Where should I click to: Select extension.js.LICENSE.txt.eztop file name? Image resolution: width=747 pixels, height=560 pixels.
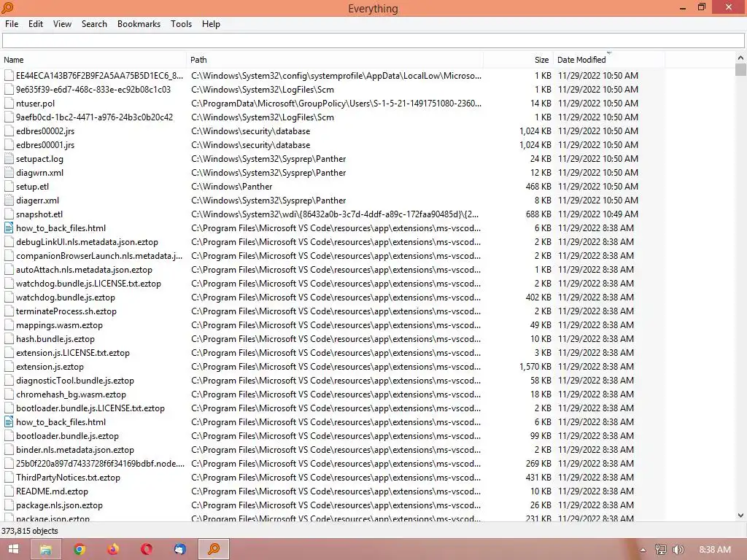pos(73,352)
